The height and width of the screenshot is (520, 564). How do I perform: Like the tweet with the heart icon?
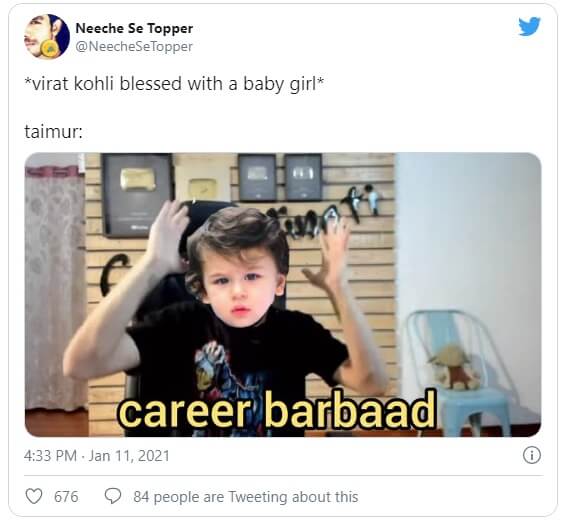coord(34,496)
